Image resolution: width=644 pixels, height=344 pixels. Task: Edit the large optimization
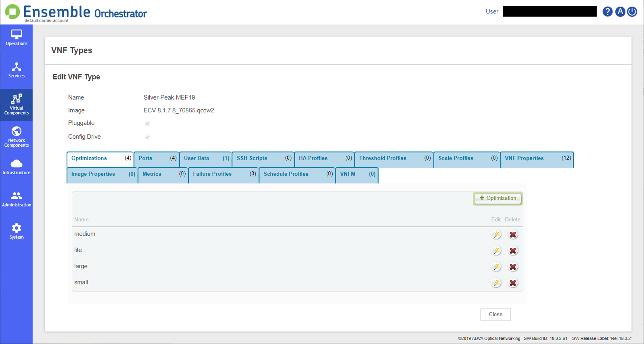pyautogui.click(x=496, y=267)
